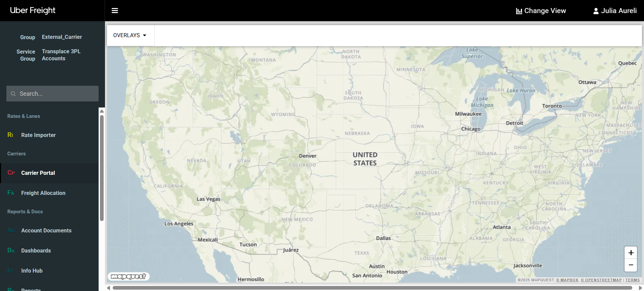Open the Freight Allocation menu item
644x291 pixels.
(49, 193)
